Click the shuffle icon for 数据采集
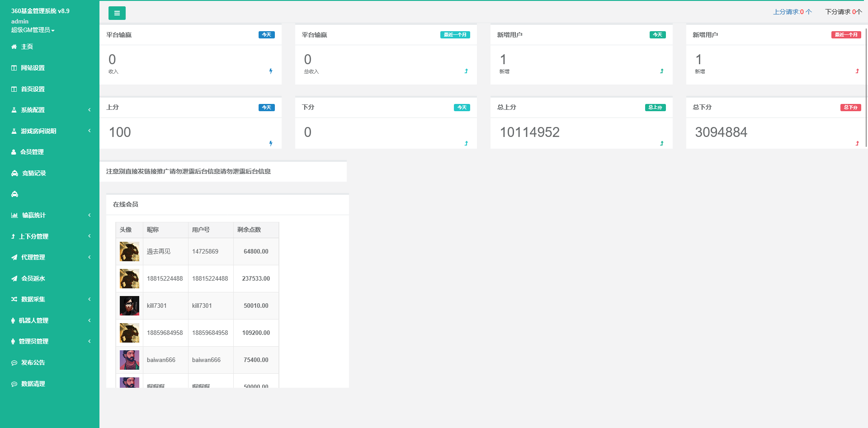Viewport: 868px width, 428px height. click(14, 299)
